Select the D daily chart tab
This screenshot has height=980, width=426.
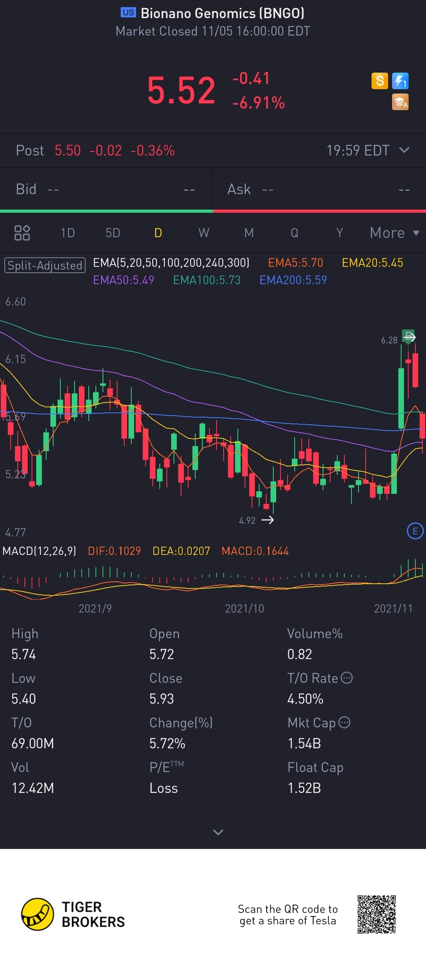click(158, 233)
